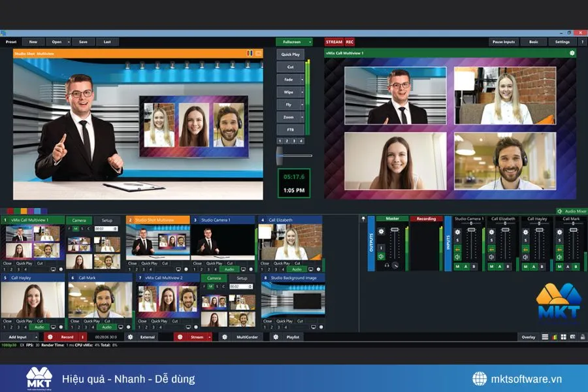The width and height of the screenshot is (588, 392).
Task: Click the headphones monitoring icon under Master
Action: (x=386, y=264)
